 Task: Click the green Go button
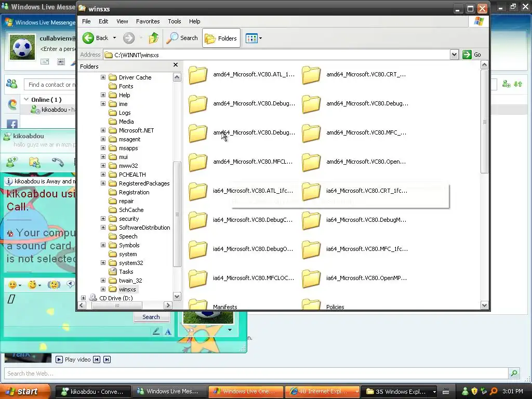pos(472,55)
